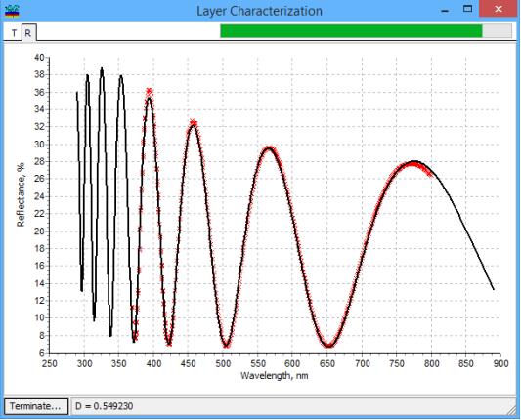
Task: Maximize the Layer Characterization window
Action: tap(467, 10)
